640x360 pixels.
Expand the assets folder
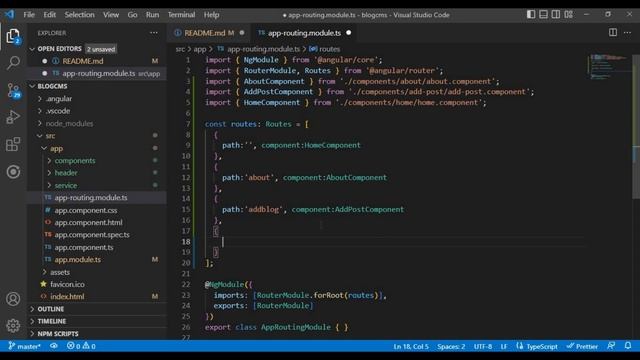96,272
